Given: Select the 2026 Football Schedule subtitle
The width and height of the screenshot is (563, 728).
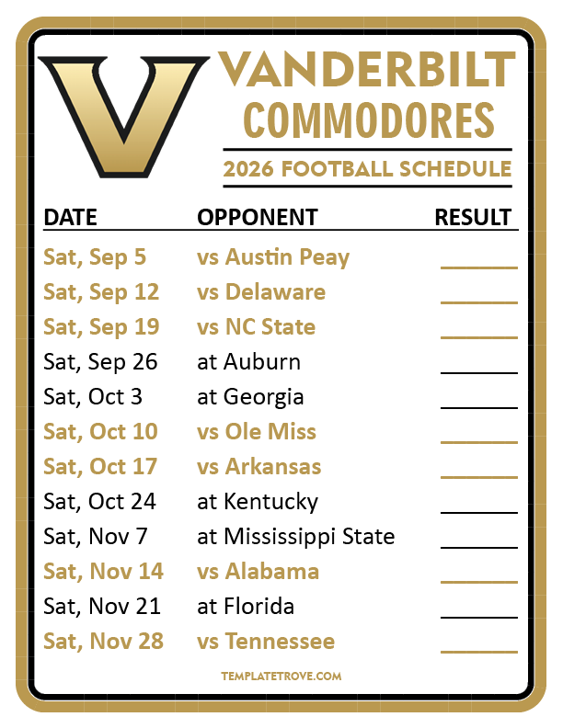Looking at the screenshot, I should pos(367,169).
